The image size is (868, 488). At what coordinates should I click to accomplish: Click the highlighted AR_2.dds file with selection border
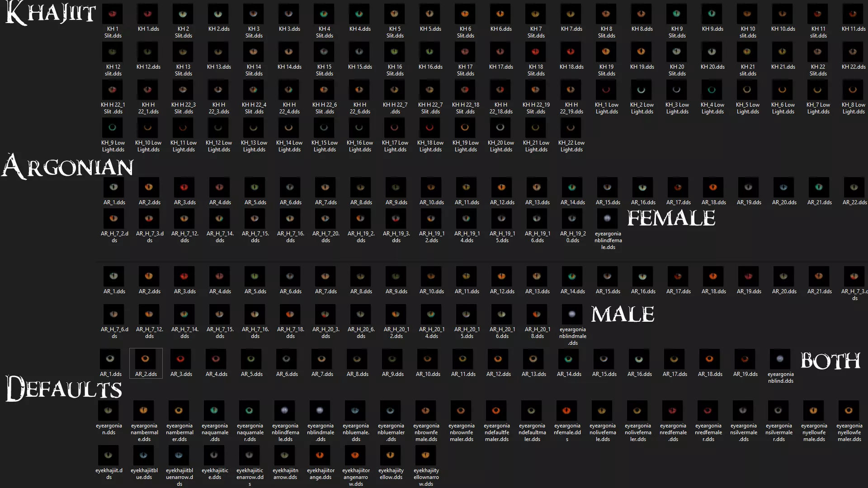[x=146, y=363]
